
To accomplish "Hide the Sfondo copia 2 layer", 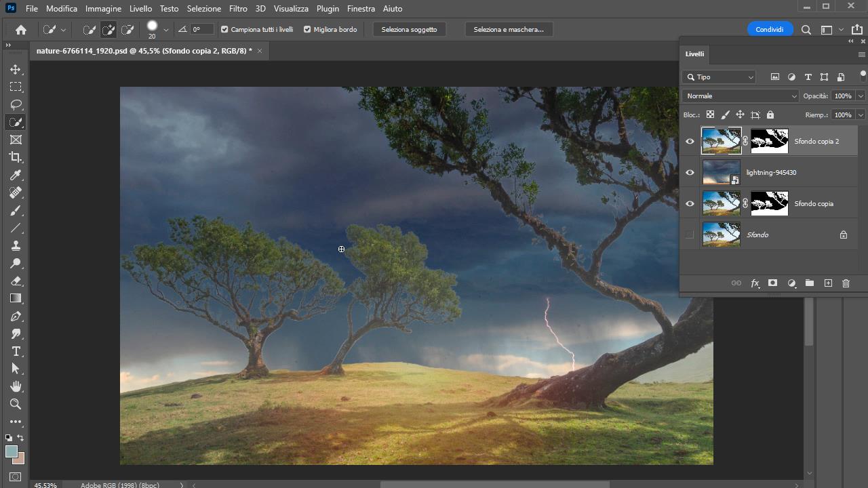I will pyautogui.click(x=690, y=142).
